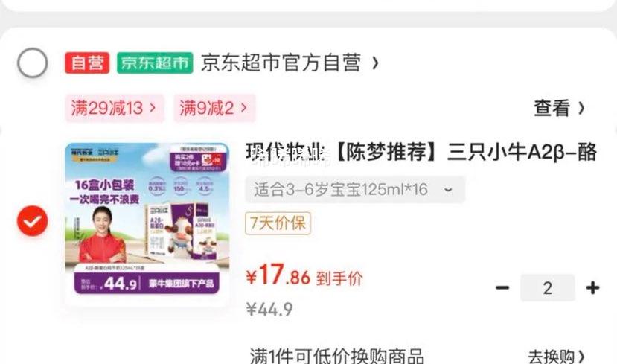Click 查看 to view promotions
This screenshot has height=364, width=617.
tap(552, 108)
